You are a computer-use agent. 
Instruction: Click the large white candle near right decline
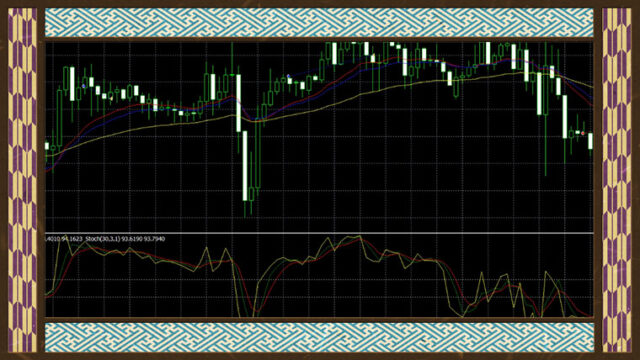coord(539,94)
